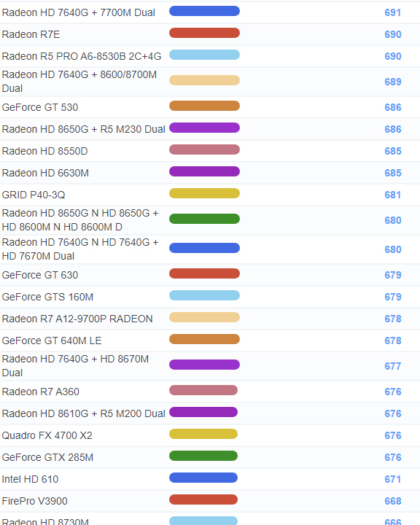420x525 pixels.
Task: Click the pink bar for Radeon HD 8550D
Action: tap(204, 149)
